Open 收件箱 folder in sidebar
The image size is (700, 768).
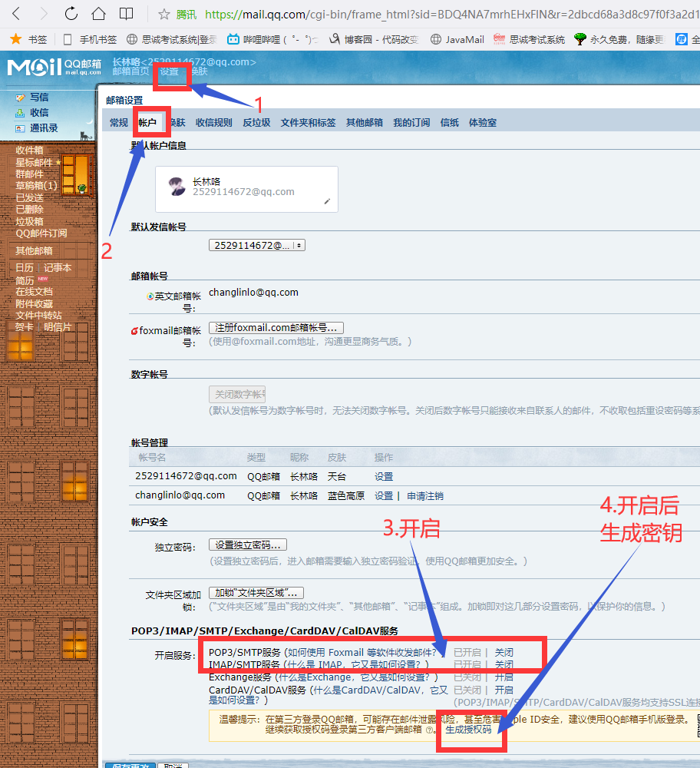(x=29, y=150)
